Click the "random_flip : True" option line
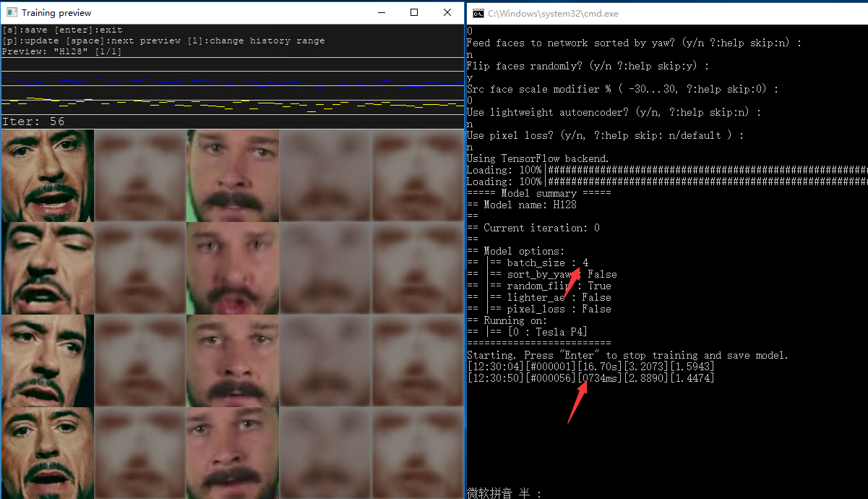The width and height of the screenshot is (868, 499). (x=539, y=286)
